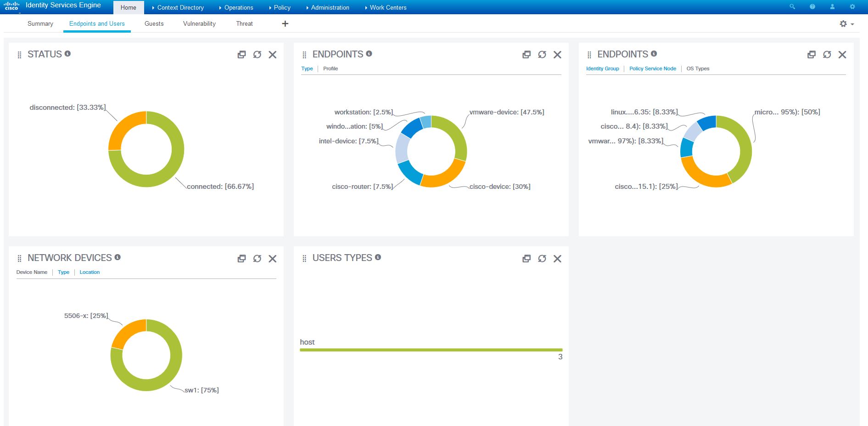Viewport: 868px width, 426px height.
Task: Show info for Identity Group ENDPOINTS dashlet
Action: pos(654,54)
